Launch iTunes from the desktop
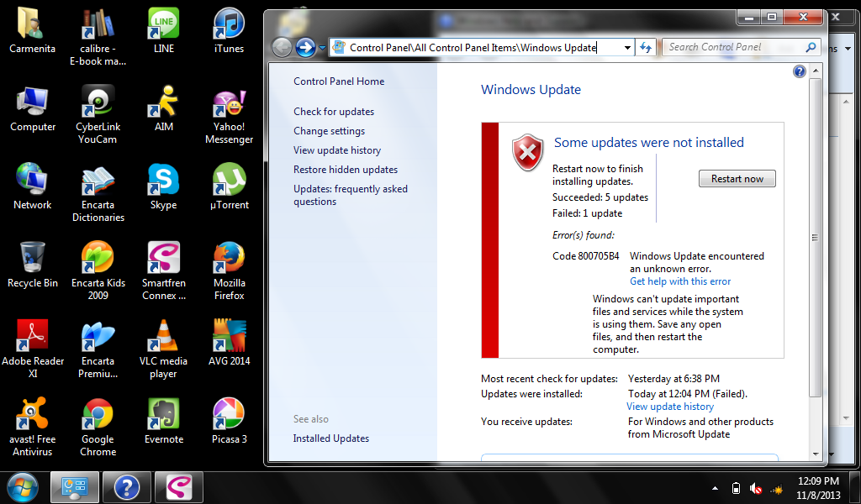This screenshot has width=861, height=504. point(229,31)
